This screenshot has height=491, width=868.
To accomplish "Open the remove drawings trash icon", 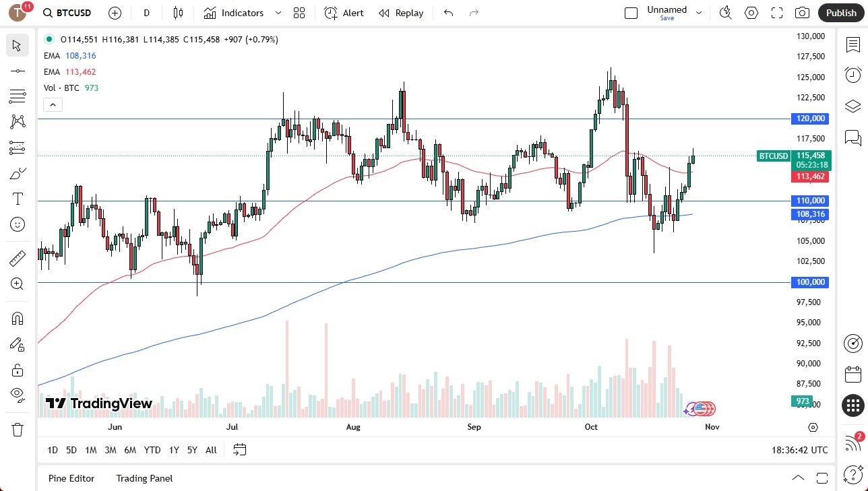I will [17, 429].
